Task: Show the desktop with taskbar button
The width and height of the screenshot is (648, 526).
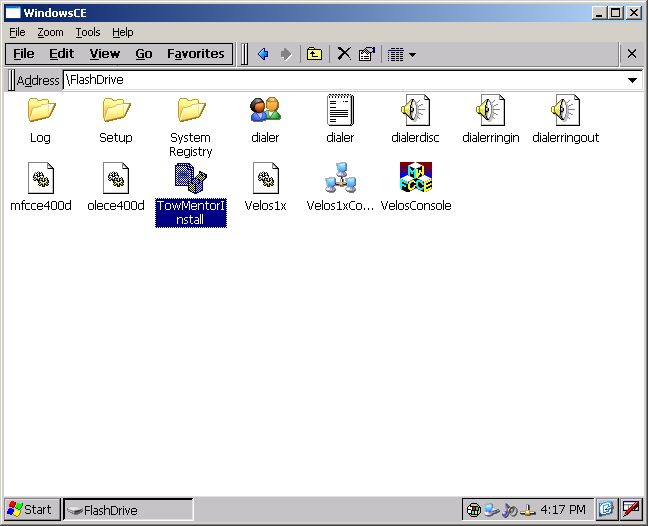Action: [606, 509]
